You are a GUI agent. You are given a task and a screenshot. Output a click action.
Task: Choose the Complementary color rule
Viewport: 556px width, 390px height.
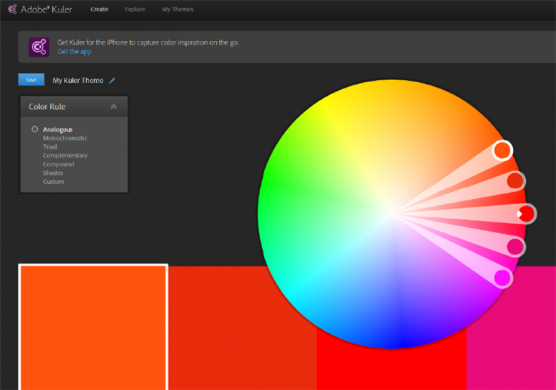click(65, 155)
